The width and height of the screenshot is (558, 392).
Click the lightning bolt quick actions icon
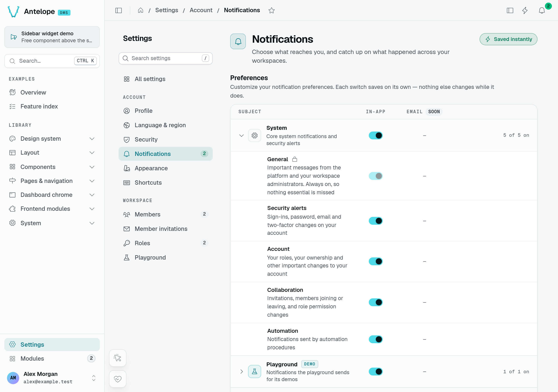click(x=525, y=10)
